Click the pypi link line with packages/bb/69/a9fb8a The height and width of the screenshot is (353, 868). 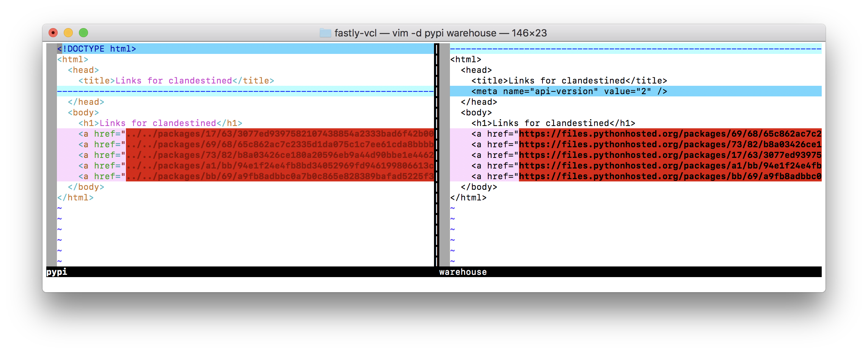coord(245,176)
